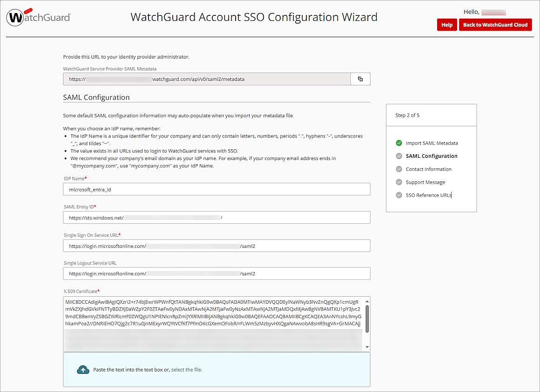
Task: Copy the WatchGuard SAML metadata URL
Action: [x=360, y=79]
